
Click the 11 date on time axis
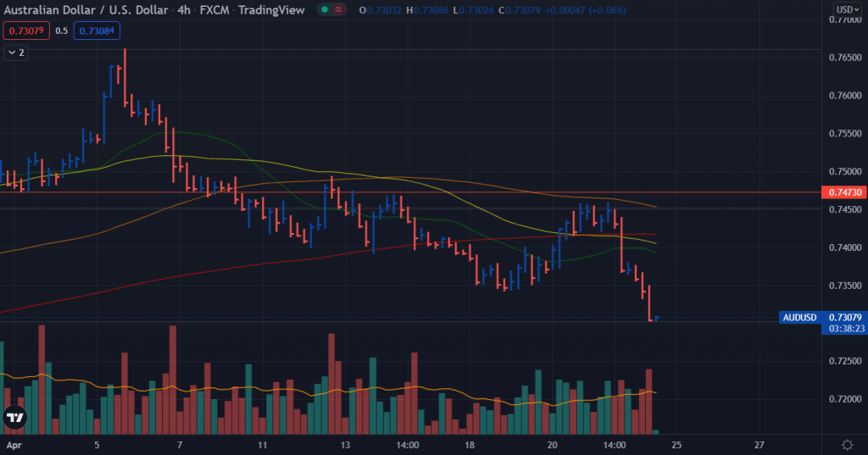coord(263,445)
